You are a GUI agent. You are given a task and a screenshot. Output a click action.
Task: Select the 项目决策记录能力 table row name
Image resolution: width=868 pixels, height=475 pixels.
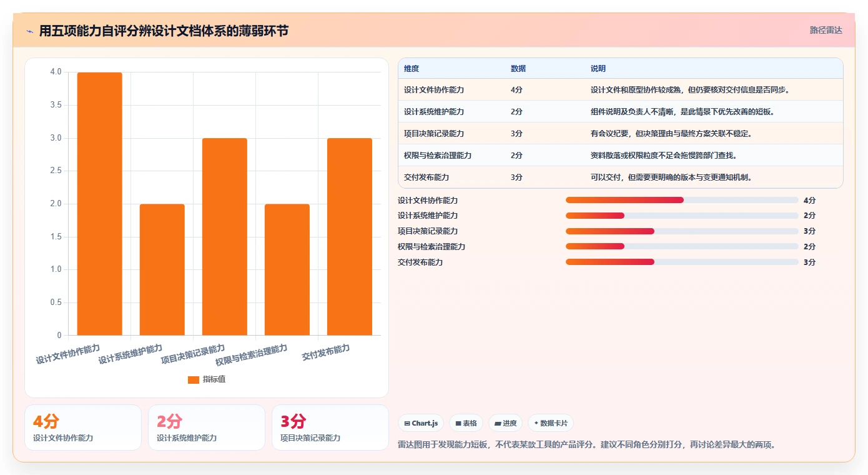434,134
